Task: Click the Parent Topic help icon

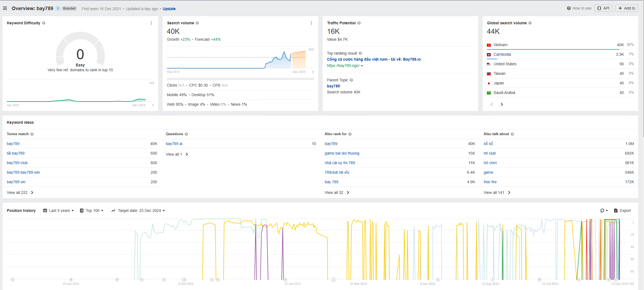Action: 351,80
